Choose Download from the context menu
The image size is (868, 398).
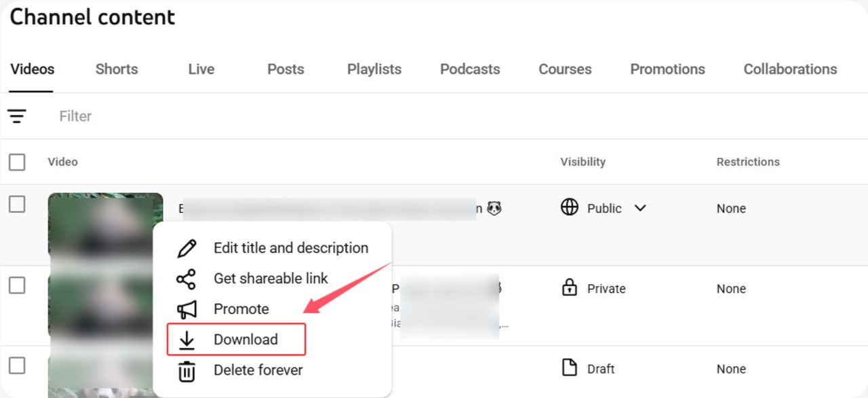click(x=245, y=340)
